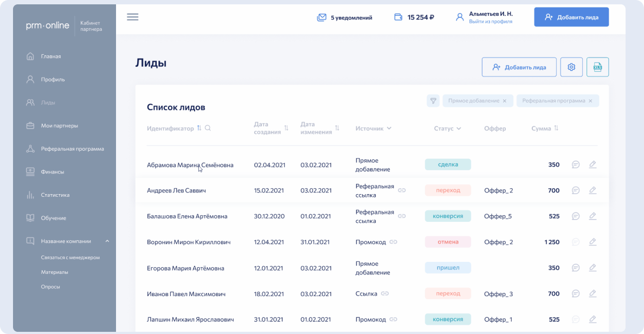Viewport: 644px width, 334px height.
Task: Expand the Источник column dropdown
Action: 389,129
